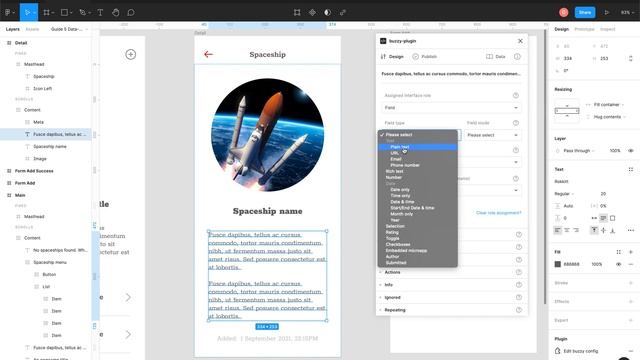
Task: Open the Figma main menu
Action: coord(9,12)
